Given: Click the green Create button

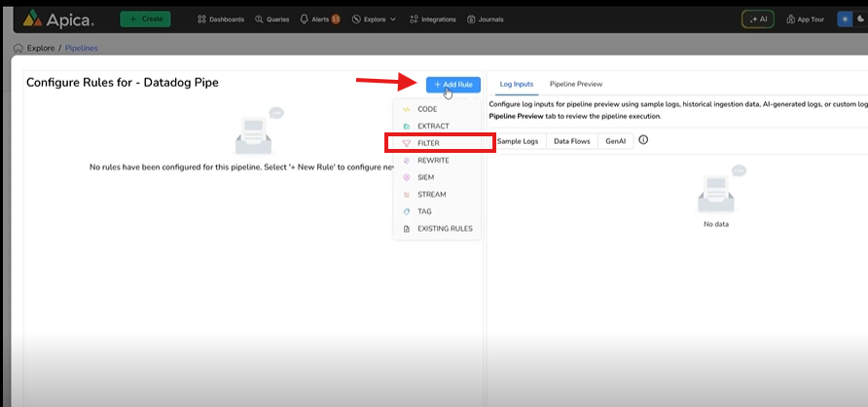Looking at the screenshot, I should [145, 18].
